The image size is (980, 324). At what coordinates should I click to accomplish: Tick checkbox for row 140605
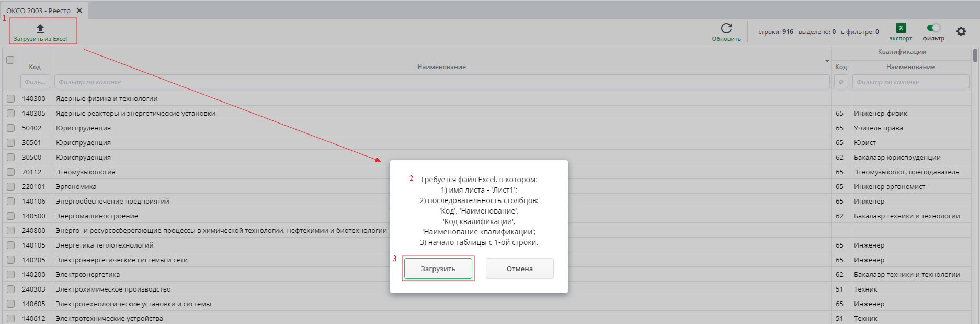[x=10, y=304]
